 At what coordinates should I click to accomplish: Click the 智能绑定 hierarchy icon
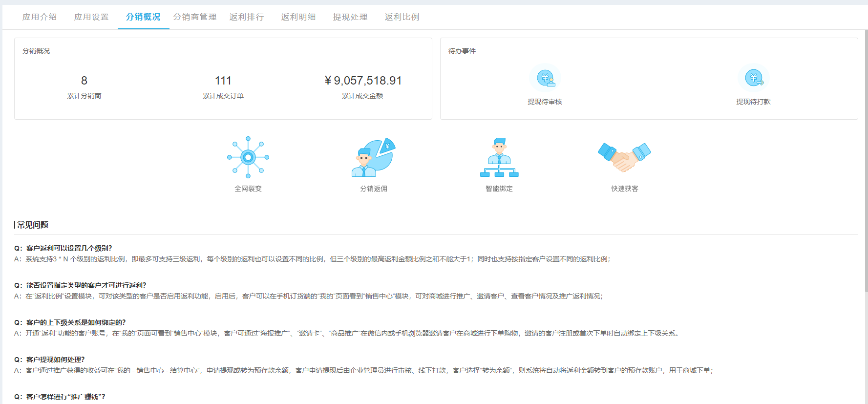499,157
